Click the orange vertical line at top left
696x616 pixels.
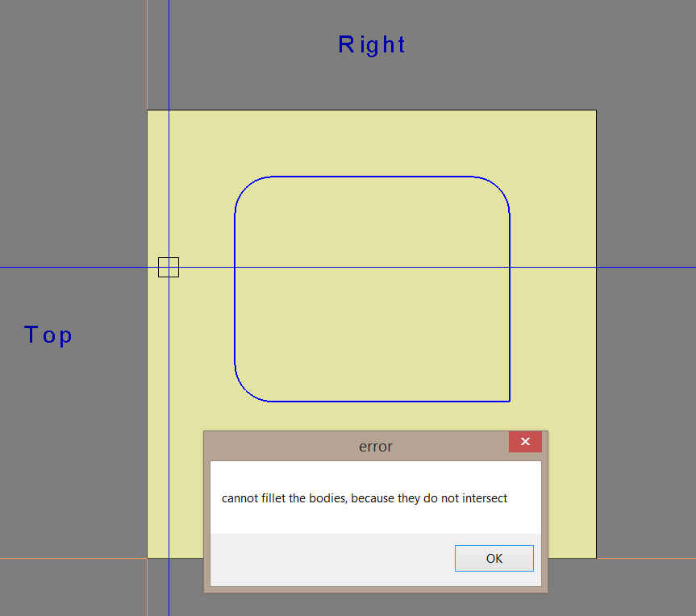point(147,48)
